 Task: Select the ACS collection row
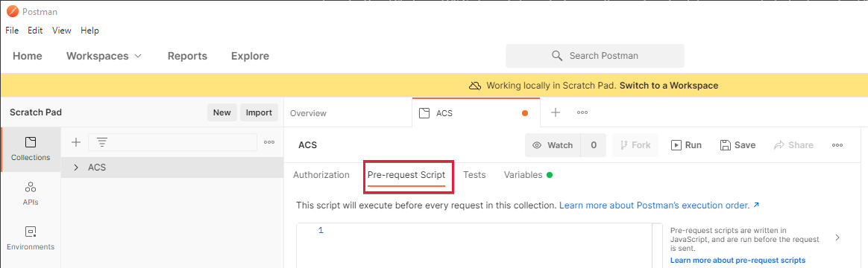pos(172,167)
